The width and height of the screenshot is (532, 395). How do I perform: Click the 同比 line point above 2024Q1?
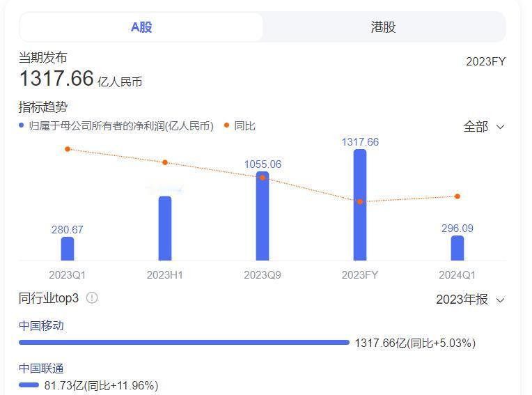click(457, 196)
